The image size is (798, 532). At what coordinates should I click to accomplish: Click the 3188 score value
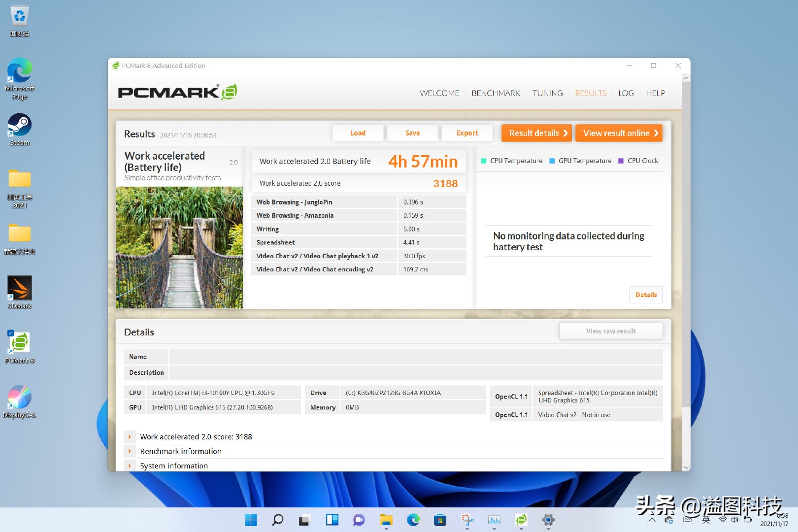coord(445,183)
